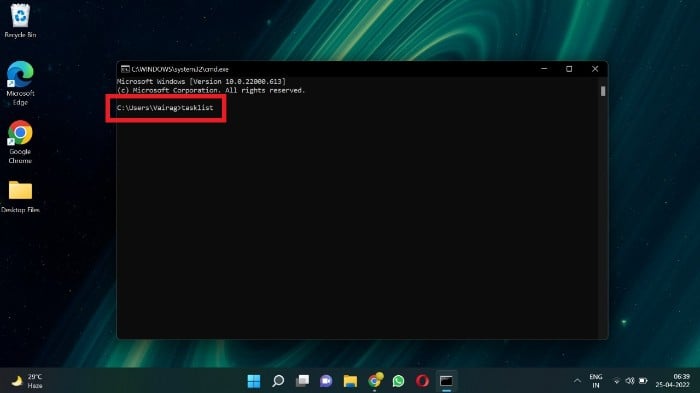Select the Command Prompt taskbar icon
Viewport: 700px width, 393px height.
pos(446,381)
